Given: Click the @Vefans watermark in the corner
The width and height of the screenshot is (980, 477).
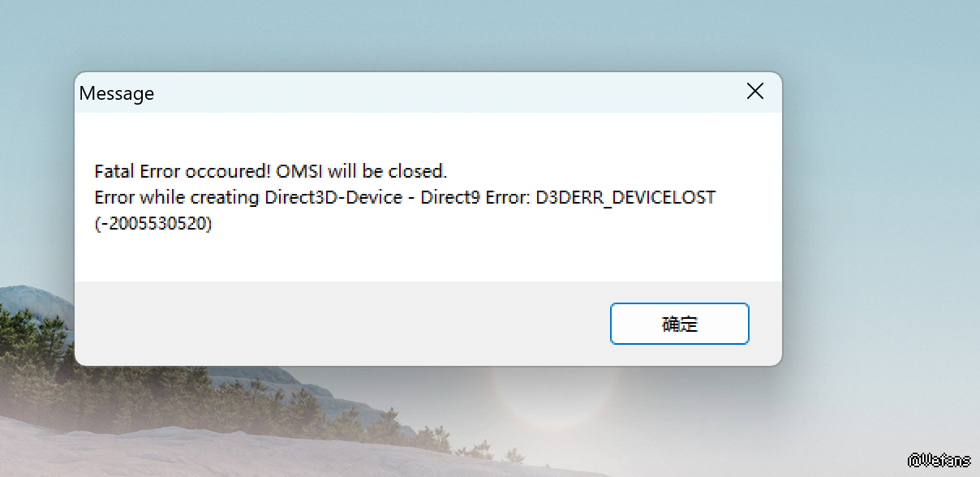Looking at the screenshot, I should tap(940, 460).
